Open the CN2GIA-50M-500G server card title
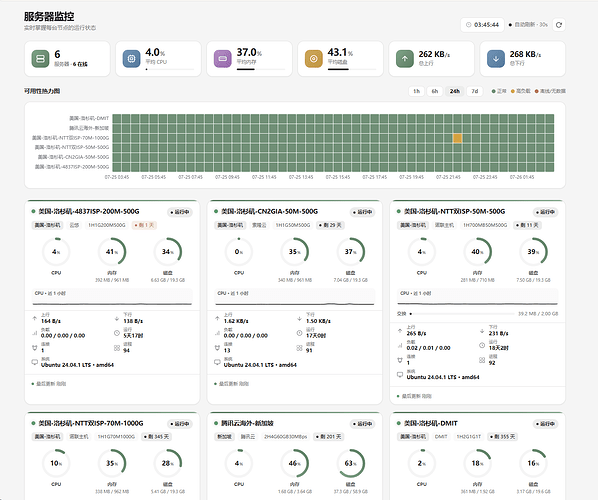 point(270,211)
